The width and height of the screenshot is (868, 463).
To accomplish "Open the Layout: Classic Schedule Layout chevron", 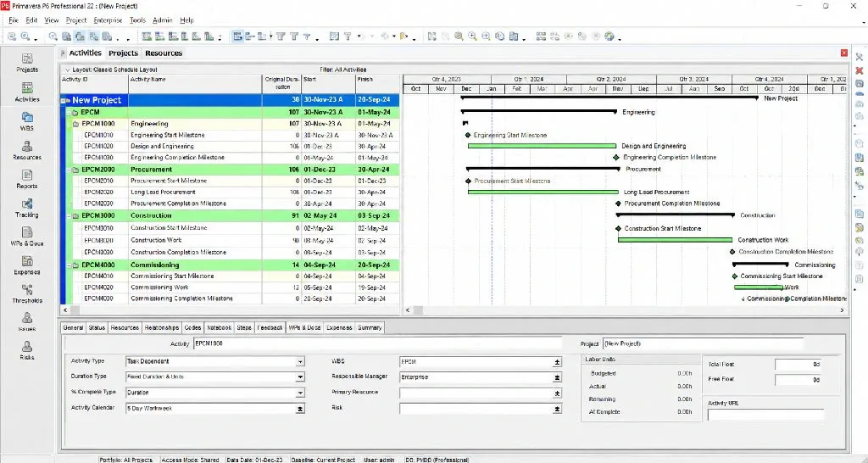I will 68,70.
